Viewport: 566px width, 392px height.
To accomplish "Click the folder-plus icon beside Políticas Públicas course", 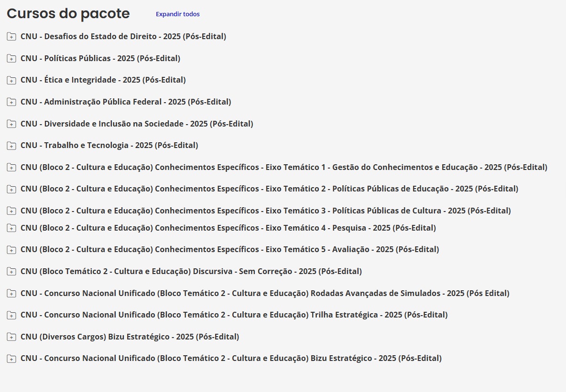I will coord(11,58).
